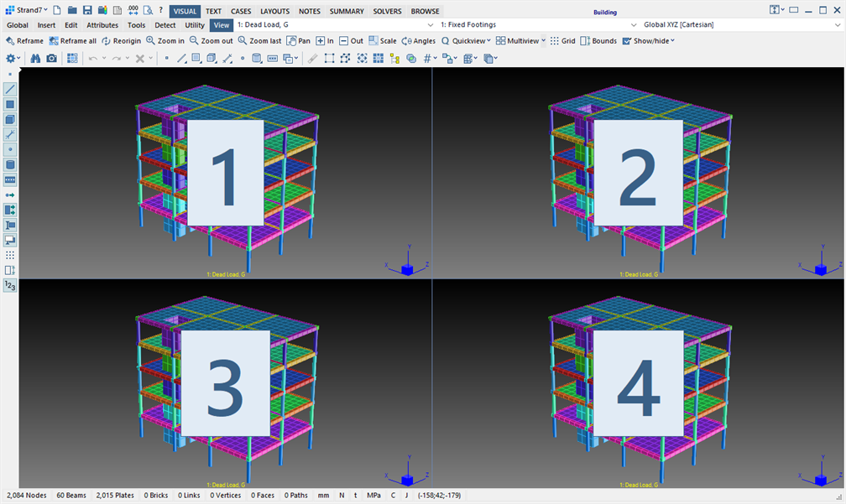Click the bounds icon in left sidebar

(x=10, y=271)
